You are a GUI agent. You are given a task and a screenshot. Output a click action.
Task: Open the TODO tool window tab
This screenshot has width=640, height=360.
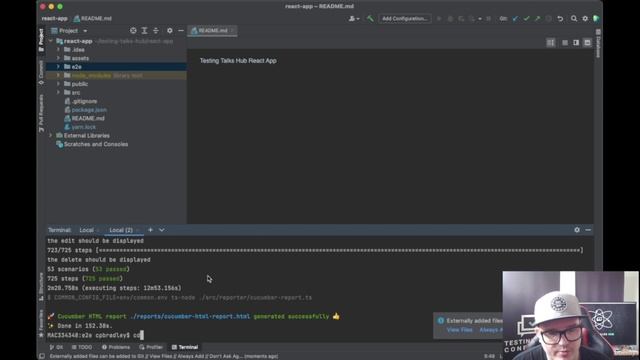[82, 347]
